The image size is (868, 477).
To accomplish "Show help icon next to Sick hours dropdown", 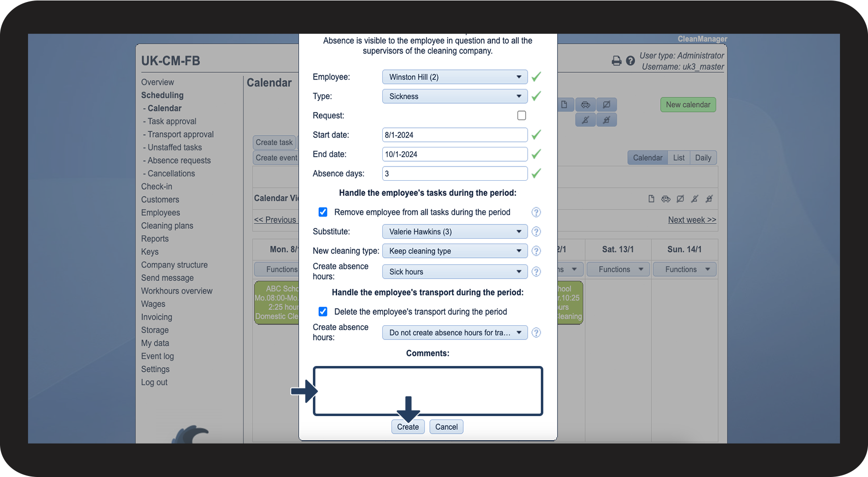I will [536, 272].
